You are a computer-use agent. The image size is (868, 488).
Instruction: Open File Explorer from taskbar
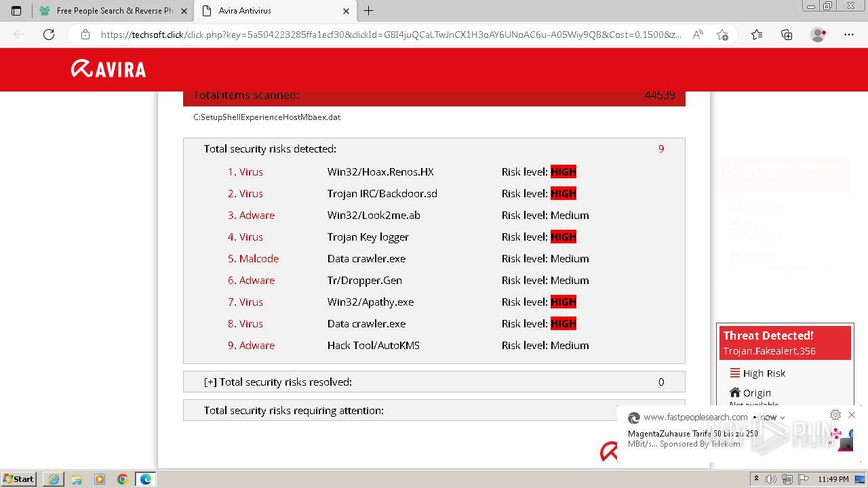(77, 479)
